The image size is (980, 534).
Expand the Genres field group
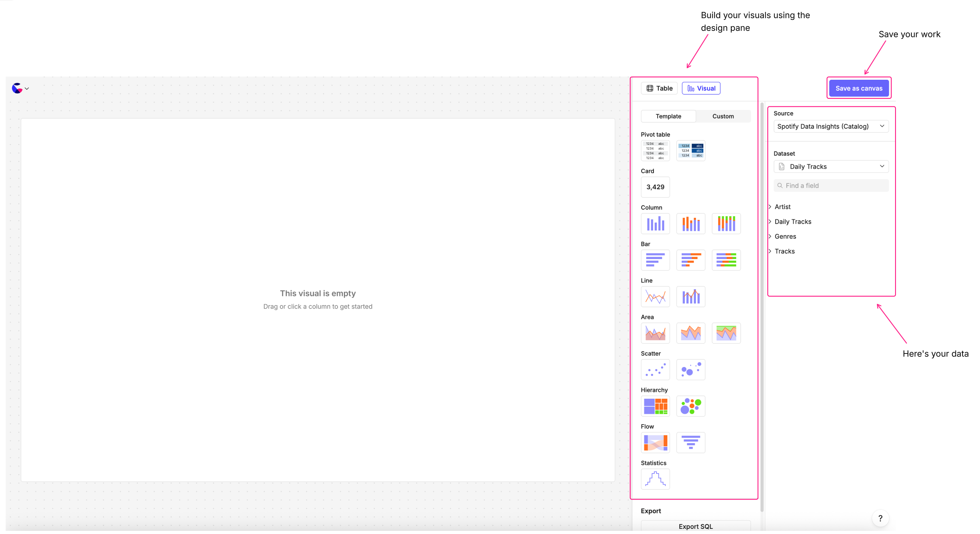tap(785, 236)
